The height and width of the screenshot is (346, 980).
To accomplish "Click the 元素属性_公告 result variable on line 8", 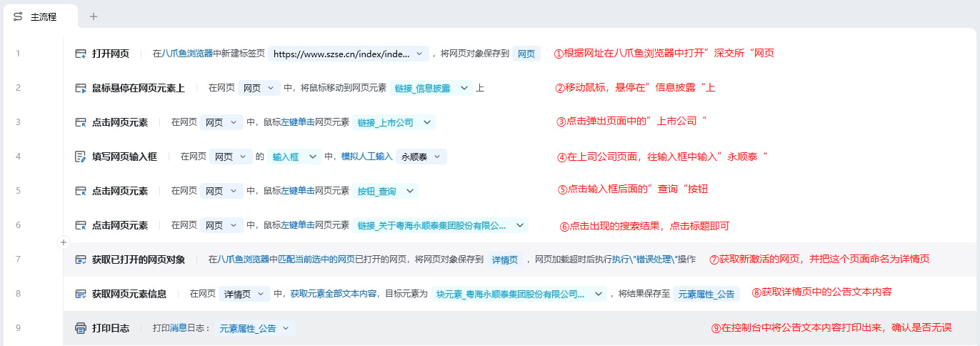I will [706, 294].
